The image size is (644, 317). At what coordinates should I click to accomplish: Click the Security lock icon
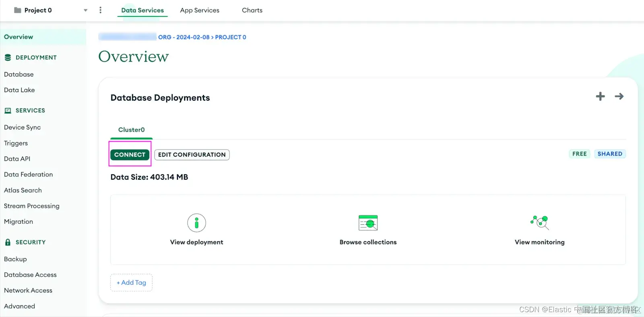(8, 242)
